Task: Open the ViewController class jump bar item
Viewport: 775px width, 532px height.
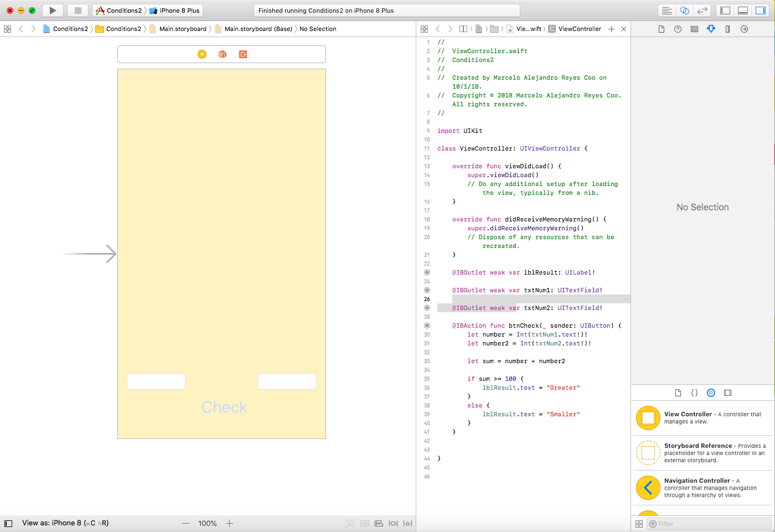Action: click(x=575, y=29)
